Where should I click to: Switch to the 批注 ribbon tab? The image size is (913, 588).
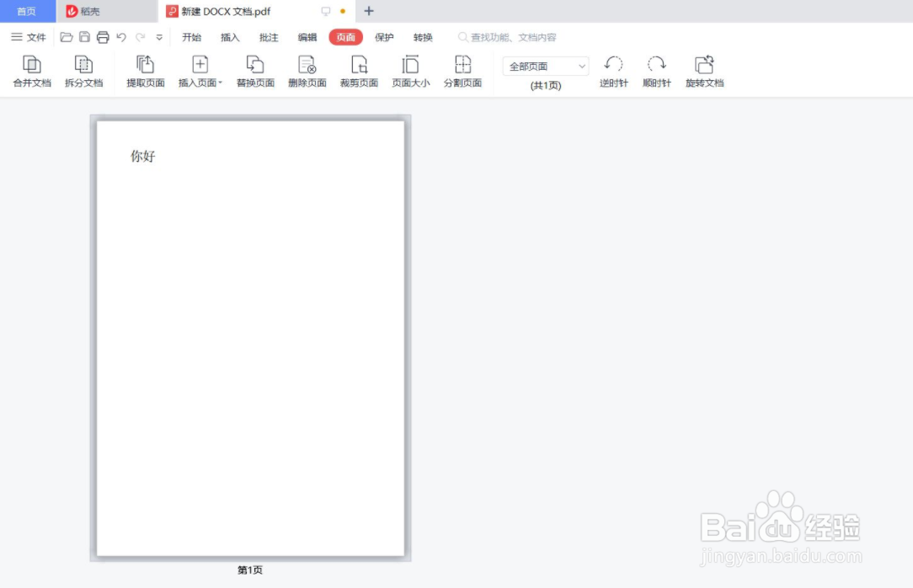pos(269,37)
